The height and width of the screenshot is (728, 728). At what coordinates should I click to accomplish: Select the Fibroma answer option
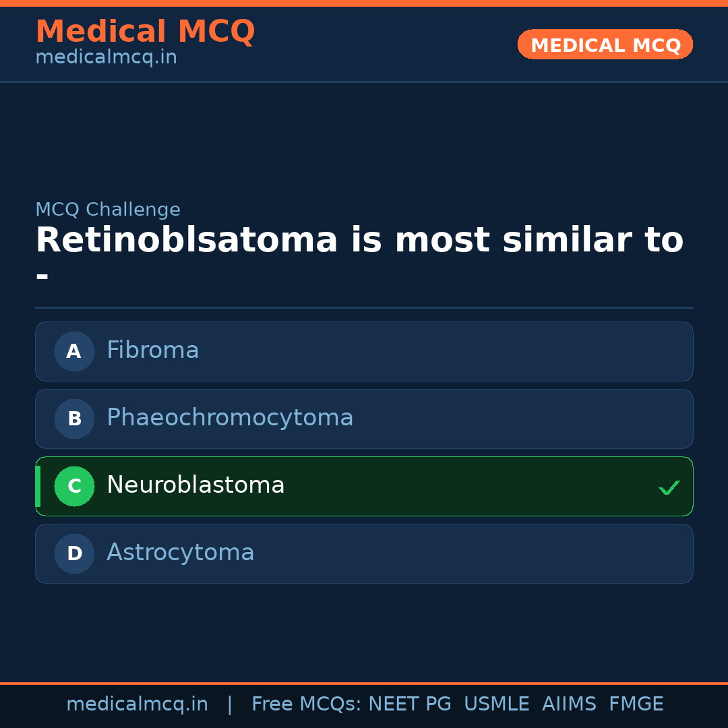[x=364, y=351]
